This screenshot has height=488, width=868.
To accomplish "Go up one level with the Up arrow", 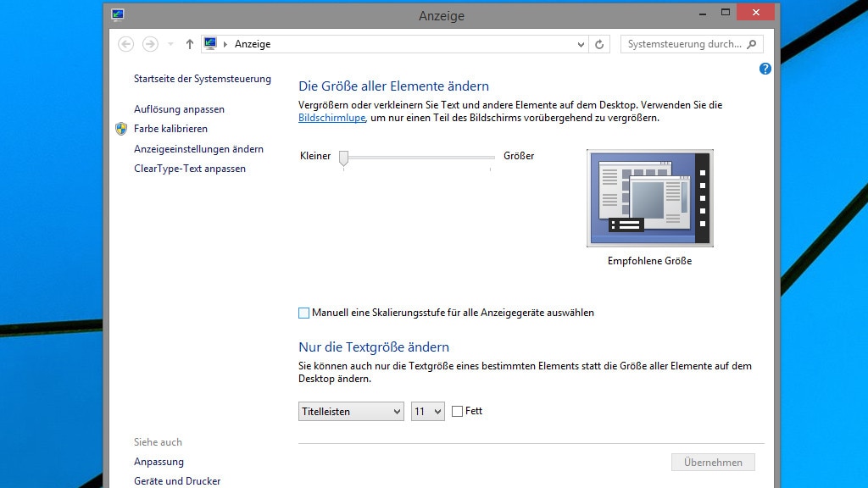I will click(190, 44).
